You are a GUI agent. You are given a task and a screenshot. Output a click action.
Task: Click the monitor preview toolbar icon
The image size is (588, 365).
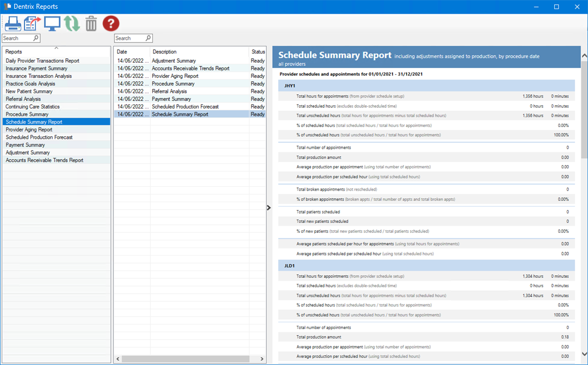[52, 23]
